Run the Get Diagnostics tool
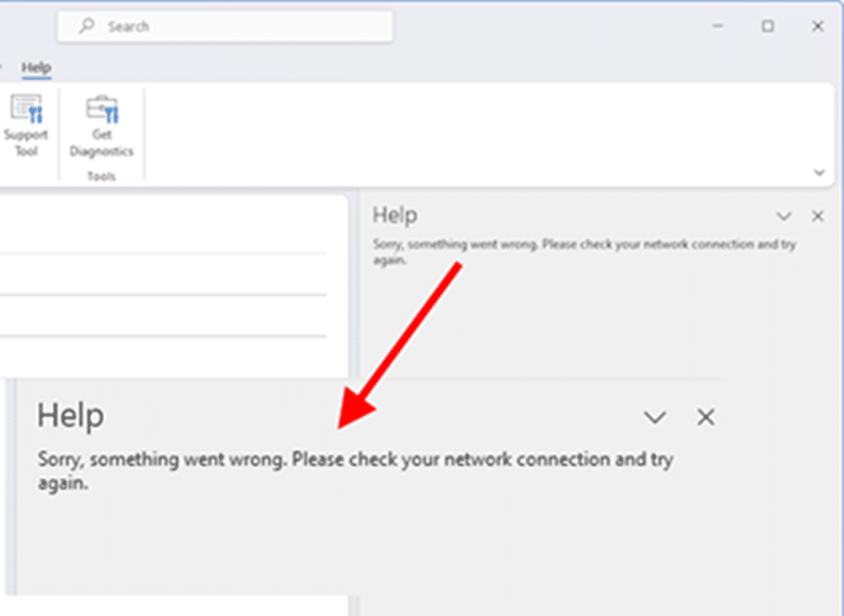Screen dimensions: 844x616 (x=101, y=126)
